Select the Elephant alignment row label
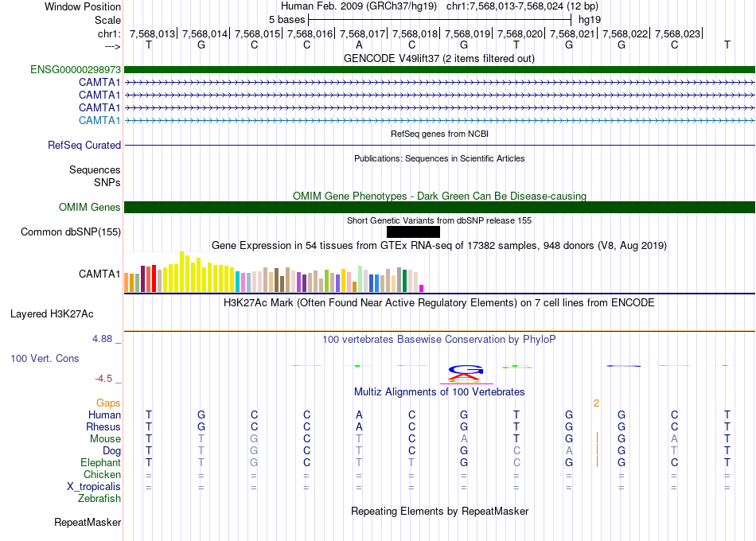Image resolution: width=756 pixels, height=541 pixels. tap(101, 463)
